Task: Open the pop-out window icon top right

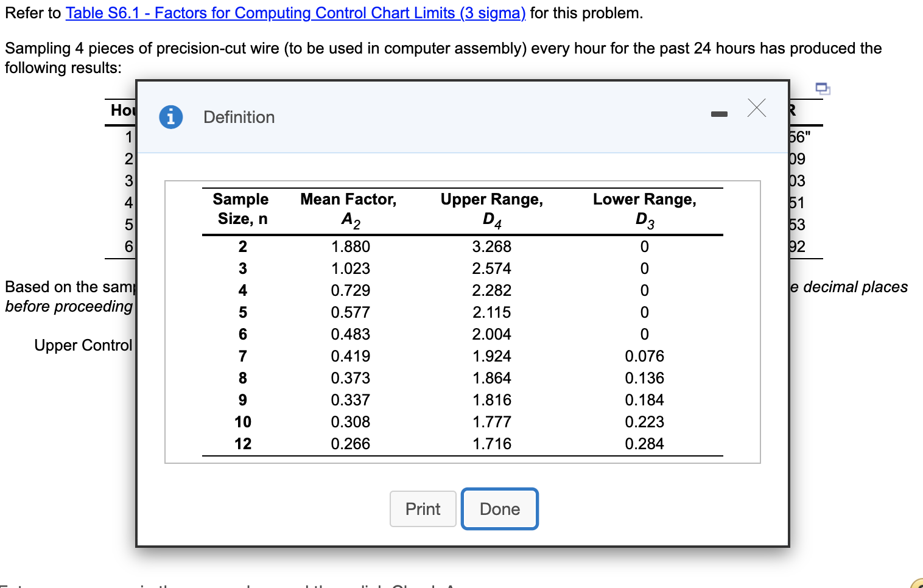Action: 823,88
